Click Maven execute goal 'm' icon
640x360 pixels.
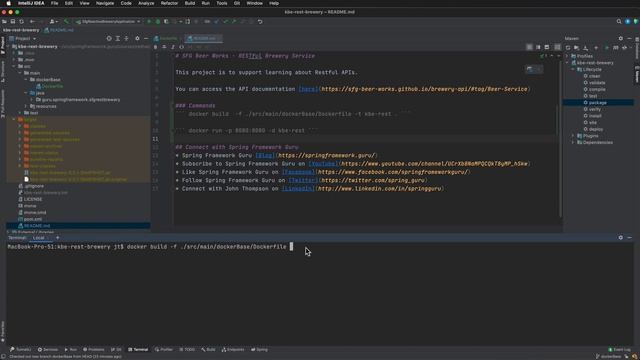click(616, 48)
